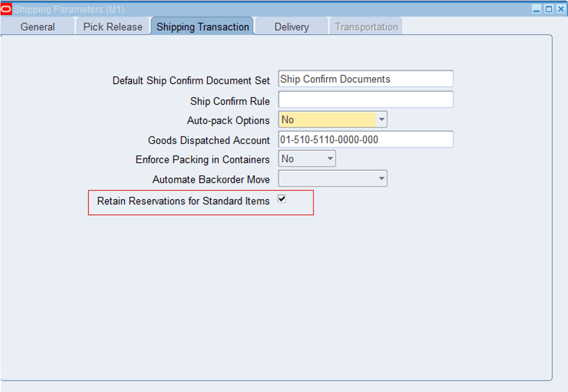
Task: Click inside the Auto-pack Options field
Action: (x=325, y=119)
